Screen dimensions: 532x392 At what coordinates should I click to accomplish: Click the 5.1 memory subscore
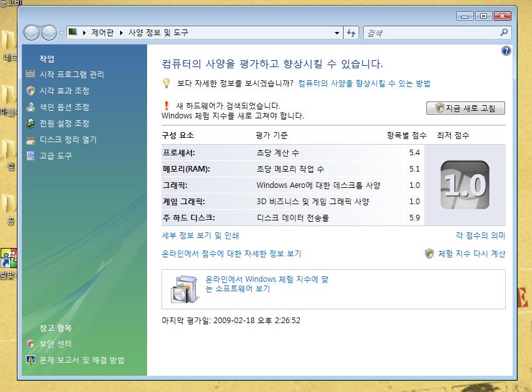[414, 169]
